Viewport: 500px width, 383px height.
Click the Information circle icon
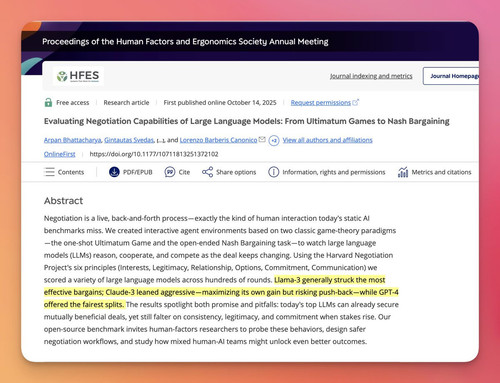(x=273, y=172)
